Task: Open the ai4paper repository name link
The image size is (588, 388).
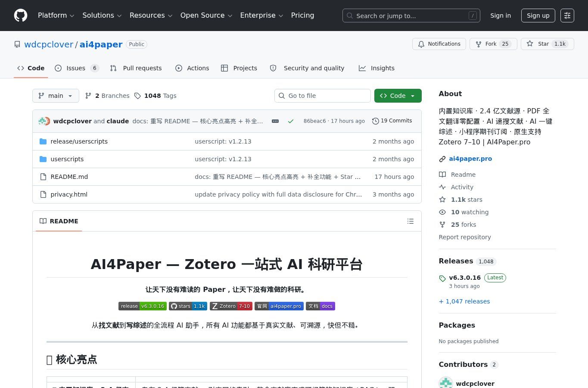Action: [x=101, y=44]
